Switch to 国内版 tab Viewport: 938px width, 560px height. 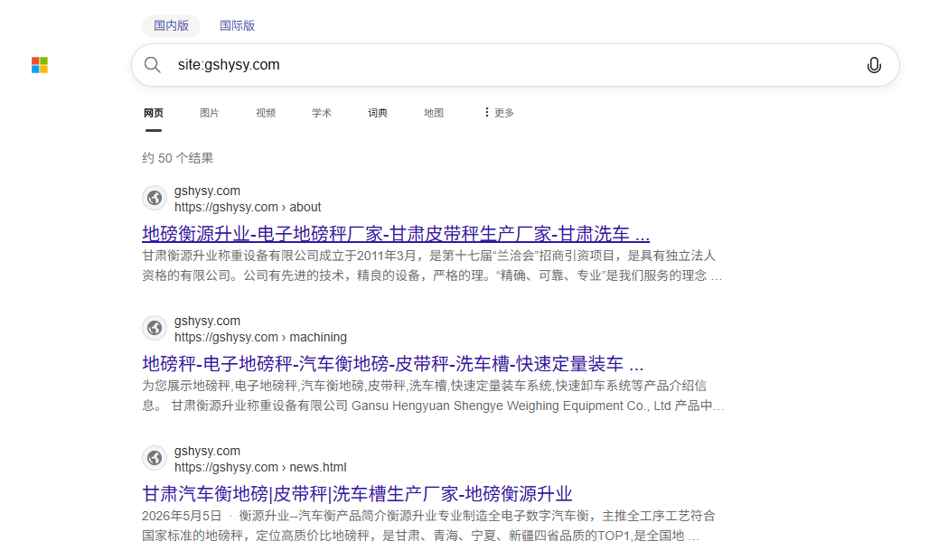click(x=171, y=25)
